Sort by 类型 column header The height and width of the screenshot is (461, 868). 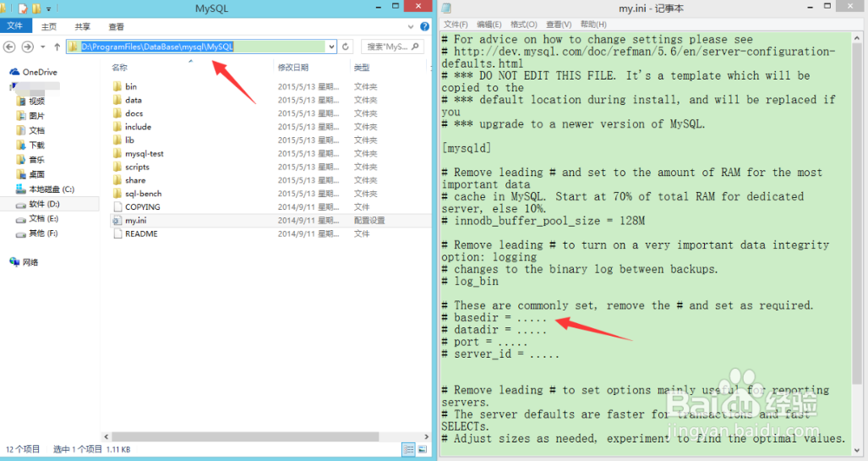point(361,68)
